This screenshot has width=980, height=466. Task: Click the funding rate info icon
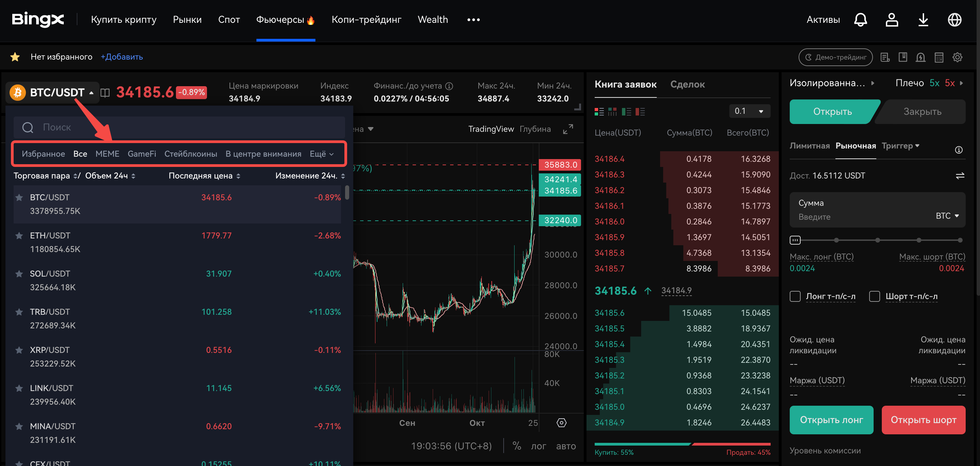click(449, 86)
